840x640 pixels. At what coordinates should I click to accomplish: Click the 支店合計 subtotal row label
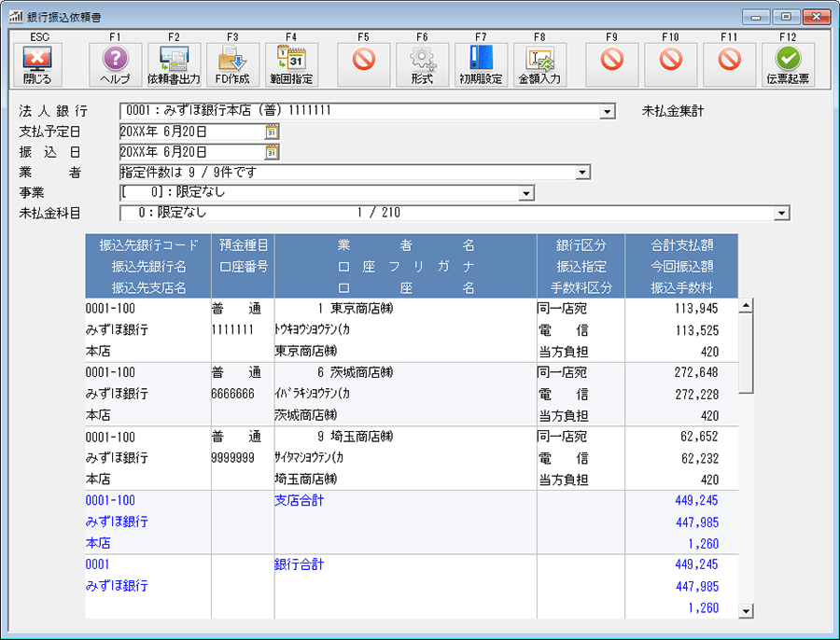[300, 500]
